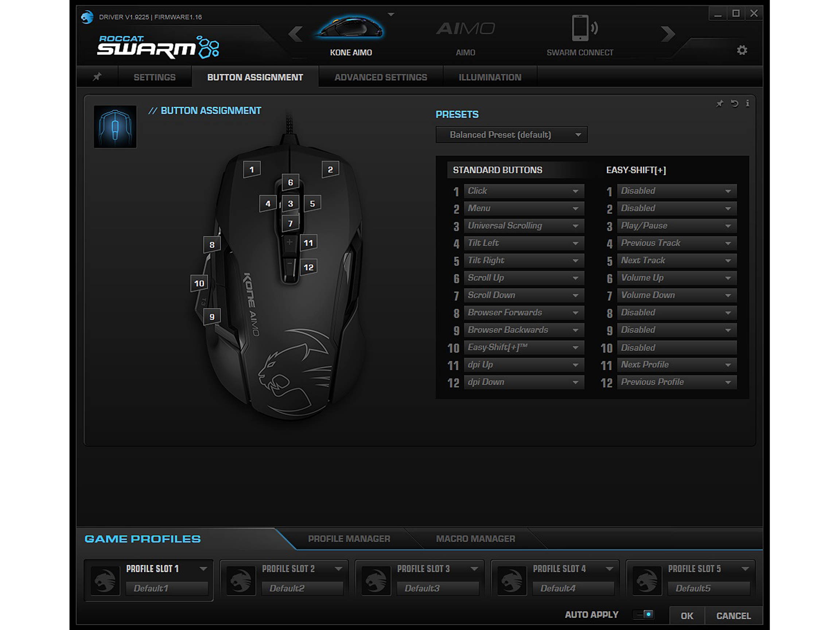Open the info icon in panel corner

747,104
